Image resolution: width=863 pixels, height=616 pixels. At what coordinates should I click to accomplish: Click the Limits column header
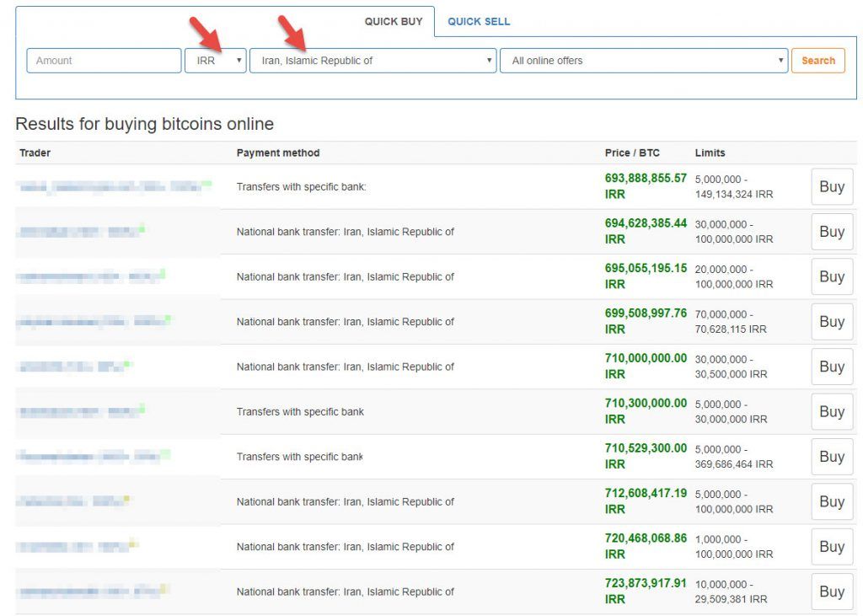click(x=708, y=153)
